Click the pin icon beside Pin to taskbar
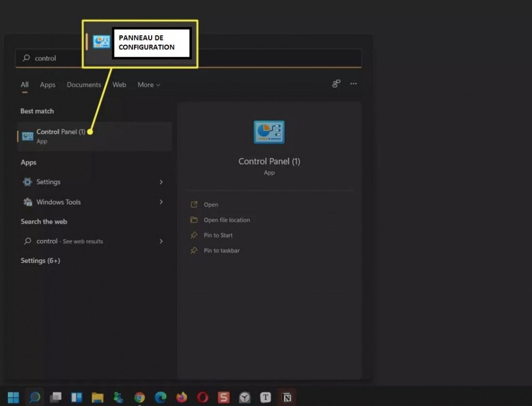 point(194,250)
